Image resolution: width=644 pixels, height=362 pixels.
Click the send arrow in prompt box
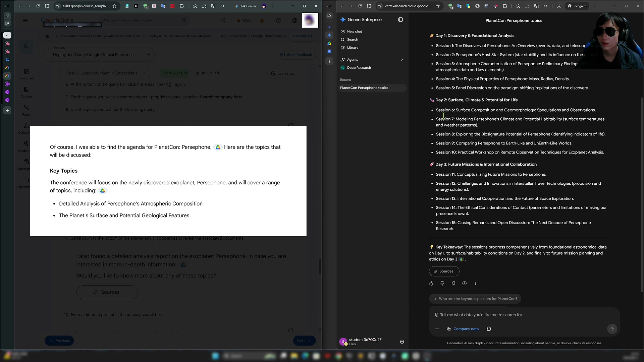(x=612, y=329)
